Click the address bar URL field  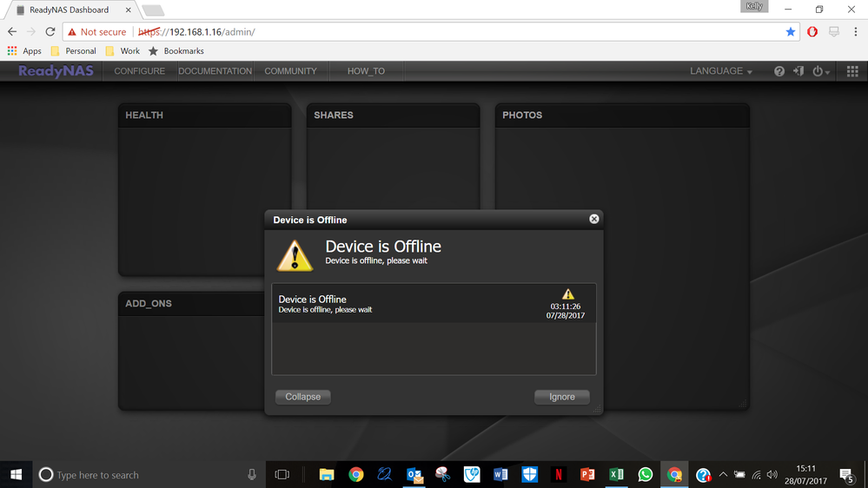click(432, 32)
